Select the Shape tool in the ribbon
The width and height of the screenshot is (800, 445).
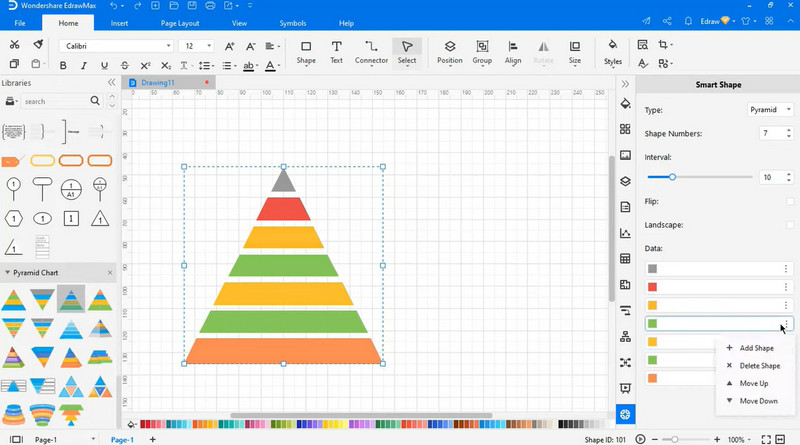tap(306, 52)
